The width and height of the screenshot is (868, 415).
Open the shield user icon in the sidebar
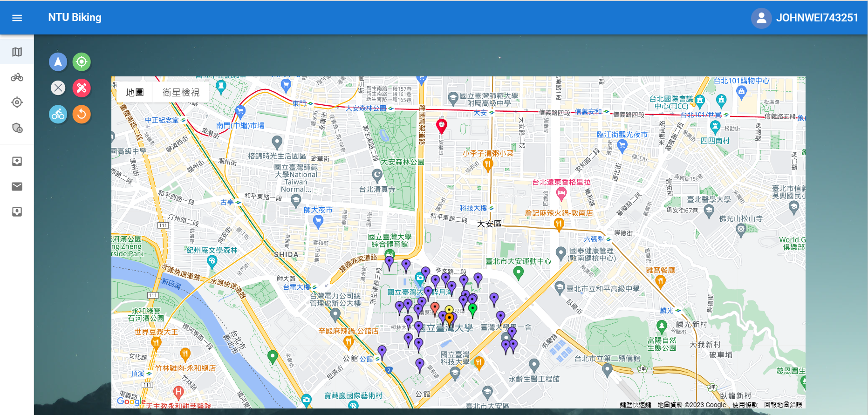pyautogui.click(x=17, y=128)
